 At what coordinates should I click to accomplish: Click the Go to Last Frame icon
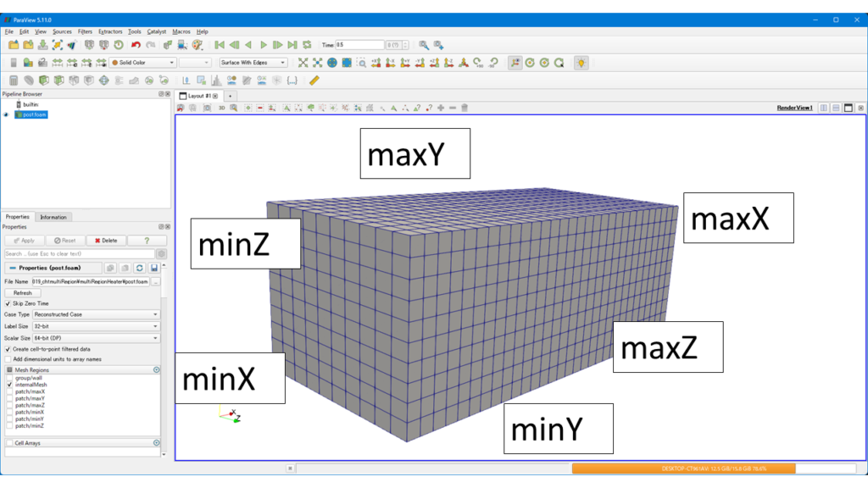point(292,45)
